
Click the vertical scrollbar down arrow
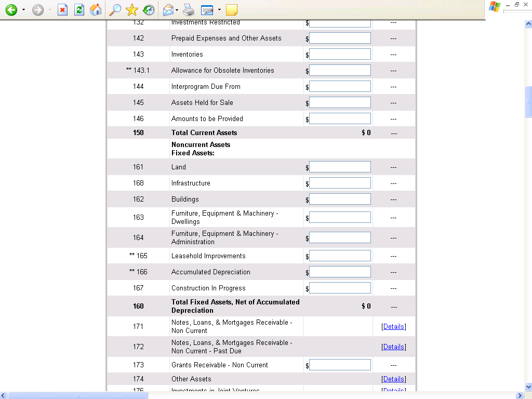pyautogui.click(x=528, y=387)
